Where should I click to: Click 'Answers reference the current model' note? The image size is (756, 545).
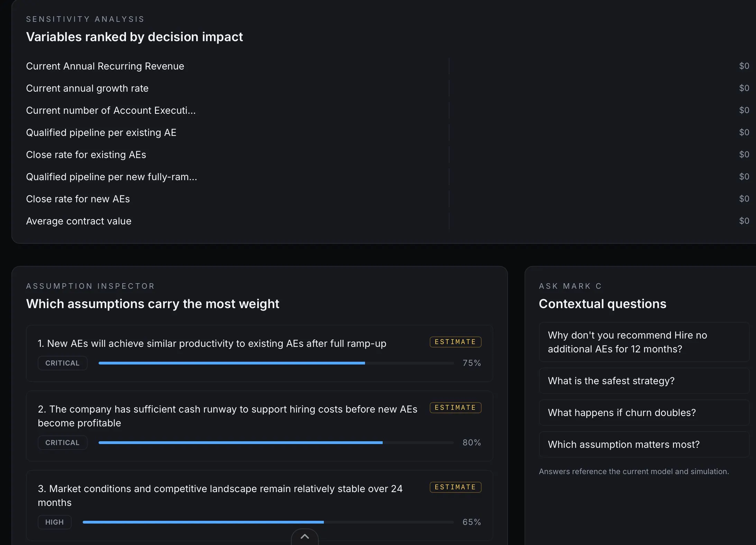[x=634, y=472]
